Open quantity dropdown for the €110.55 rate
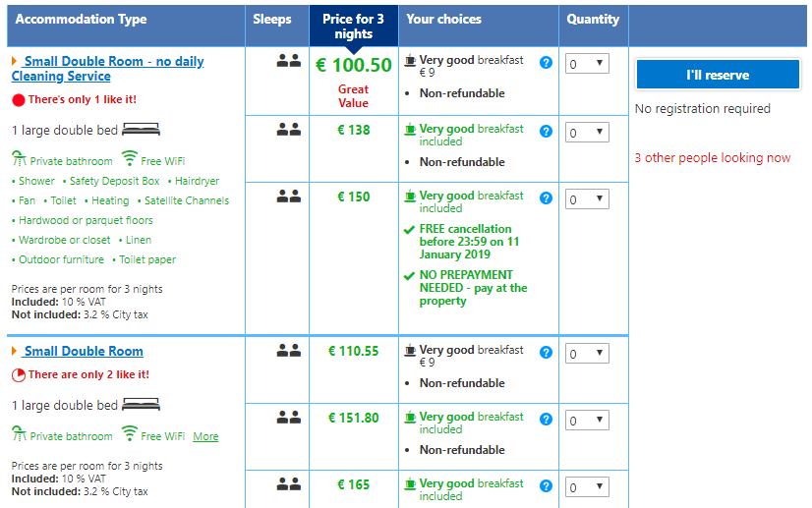Screen dimensions: 812x508 (x=587, y=354)
